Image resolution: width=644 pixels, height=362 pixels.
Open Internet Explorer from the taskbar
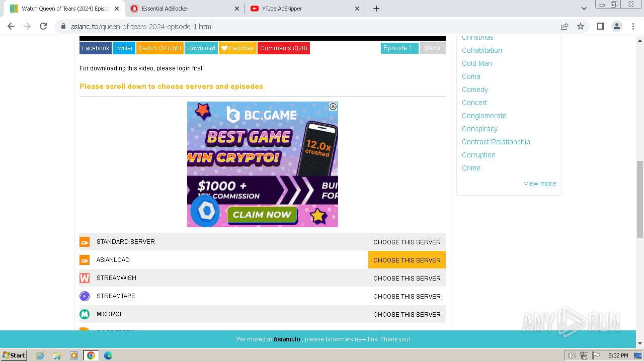tap(40, 355)
